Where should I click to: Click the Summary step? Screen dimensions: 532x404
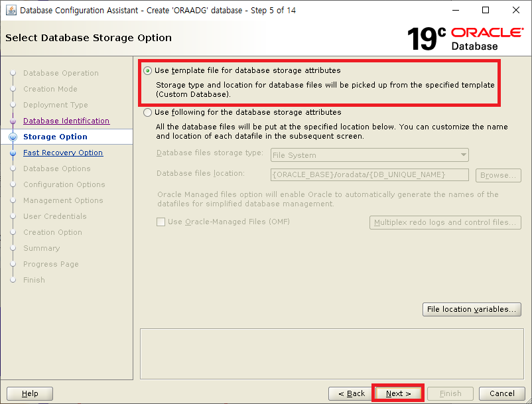click(41, 248)
